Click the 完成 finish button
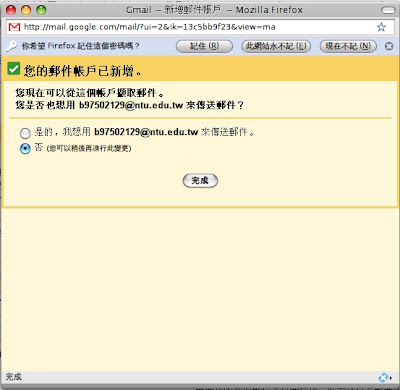The height and width of the screenshot is (390, 400). pos(200,181)
